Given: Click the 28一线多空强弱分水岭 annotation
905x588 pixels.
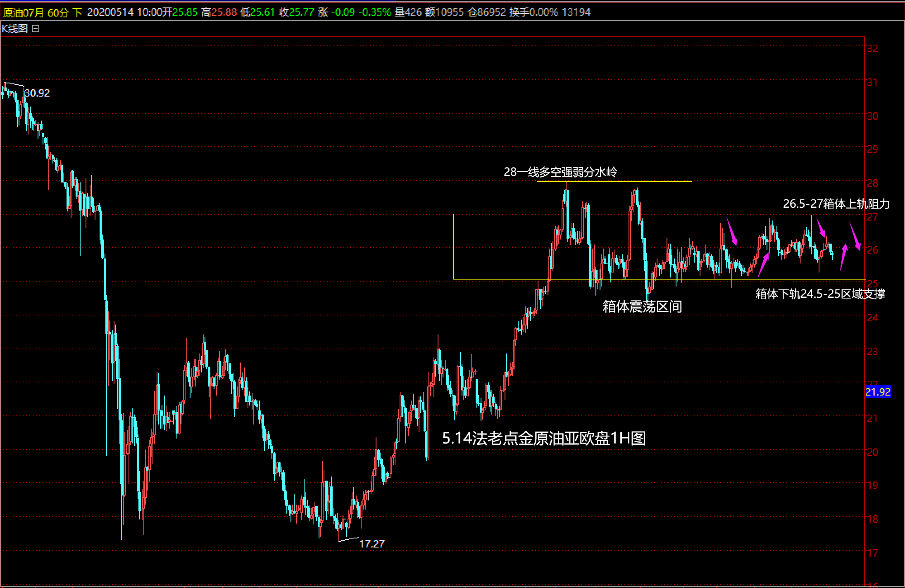Looking at the screenshot, I should [560, 172].
